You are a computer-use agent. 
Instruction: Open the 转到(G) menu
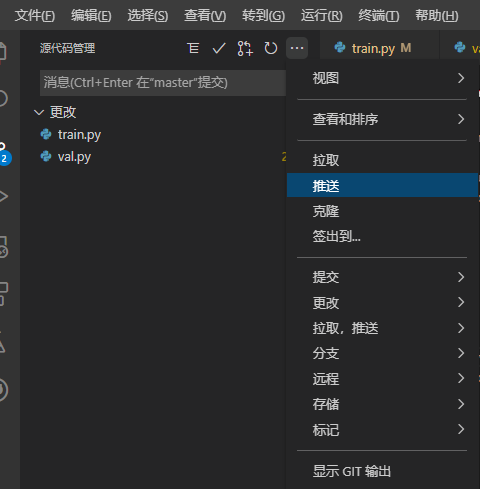(263, 15)
